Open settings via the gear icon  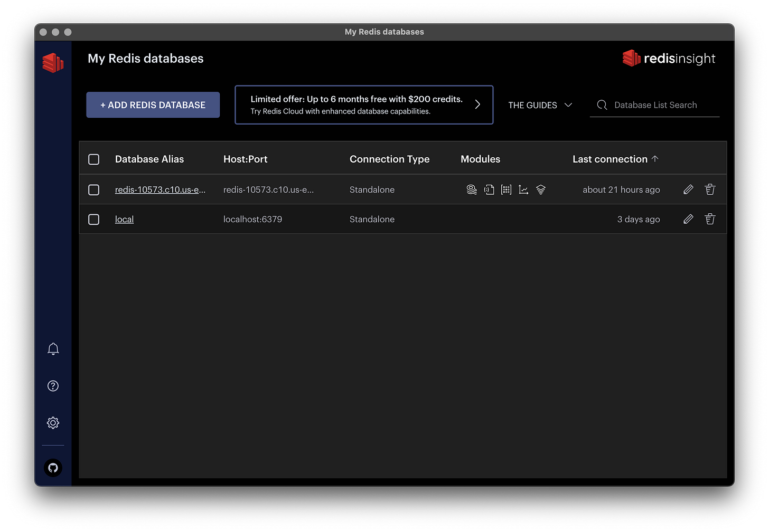[53, 423]
